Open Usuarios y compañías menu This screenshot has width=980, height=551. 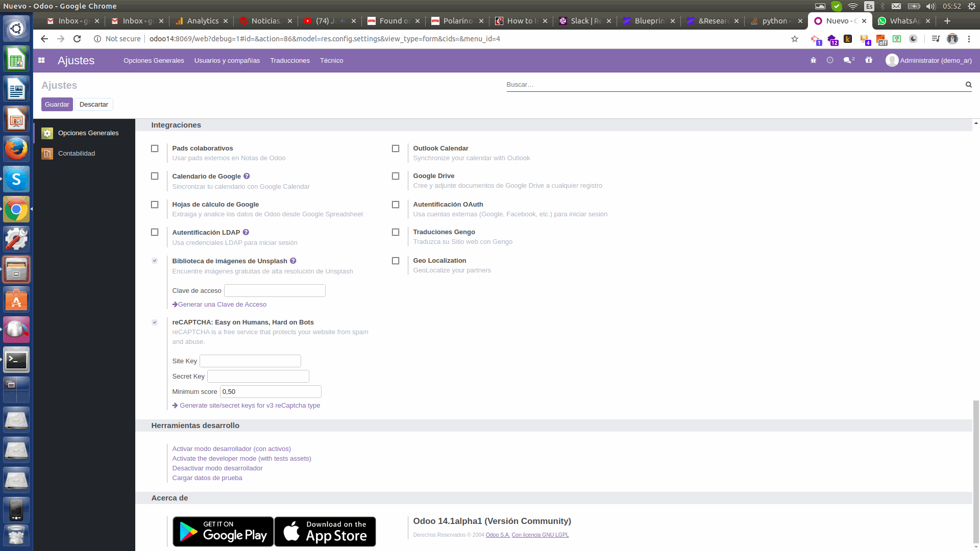pyautogui.click(x=227, y=60)
